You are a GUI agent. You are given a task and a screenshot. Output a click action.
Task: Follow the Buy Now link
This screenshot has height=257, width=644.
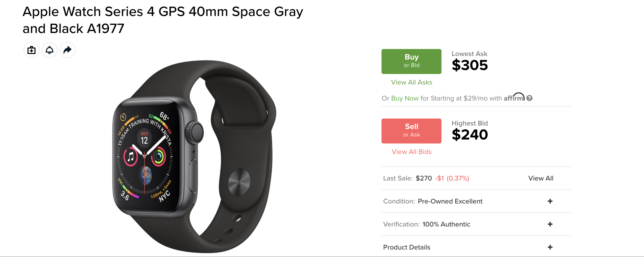(x=405, y=98)
